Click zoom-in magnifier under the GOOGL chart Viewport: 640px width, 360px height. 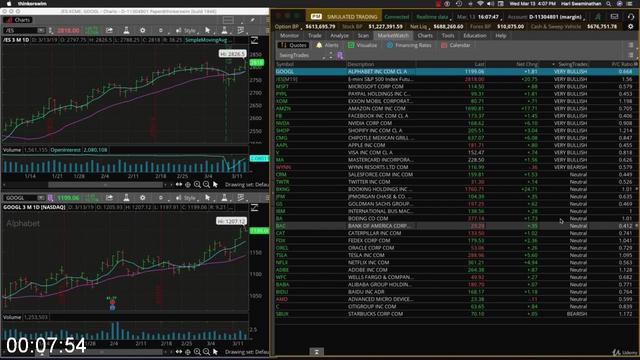tap(197, 351)
